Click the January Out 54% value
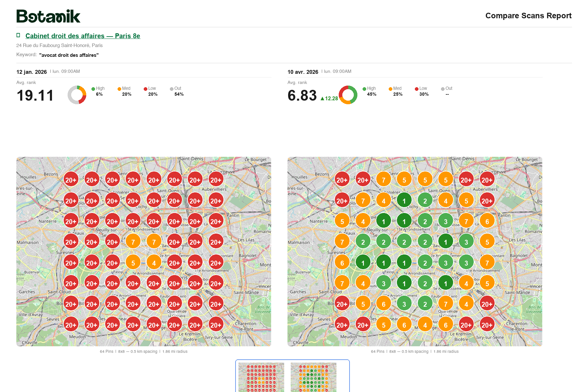This screenshot has width=588, height=392. coord(179,94)
